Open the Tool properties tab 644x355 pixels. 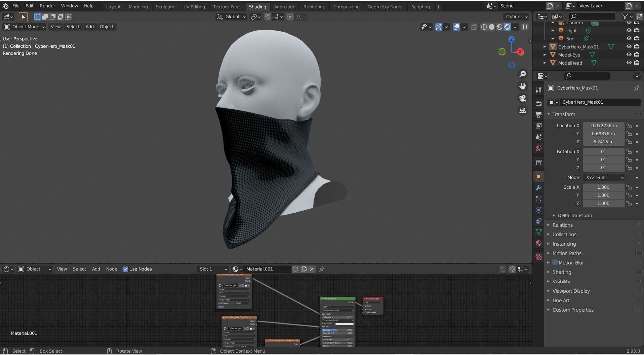538,90
